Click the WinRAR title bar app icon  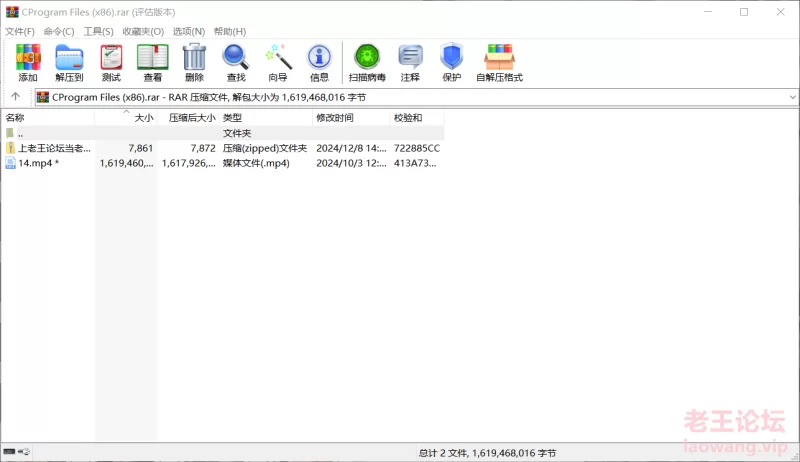pyautogui.click(x=12, y=12)
